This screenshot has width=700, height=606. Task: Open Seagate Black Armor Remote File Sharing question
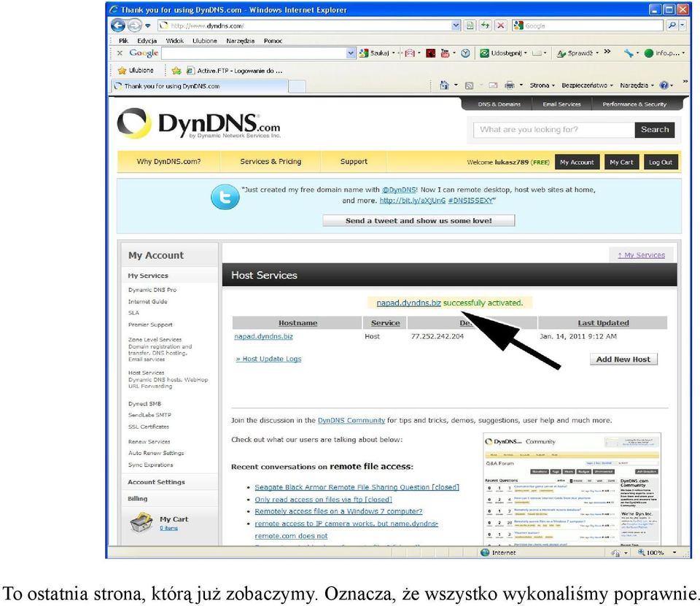[357, 487]
